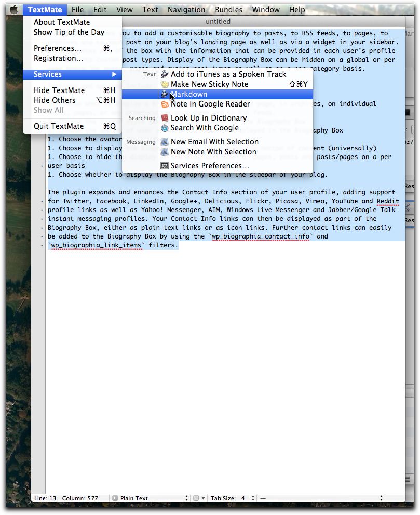Click the Markdown service icon
The height and width of the screenshot is (515, 420).
pos(165,94)
